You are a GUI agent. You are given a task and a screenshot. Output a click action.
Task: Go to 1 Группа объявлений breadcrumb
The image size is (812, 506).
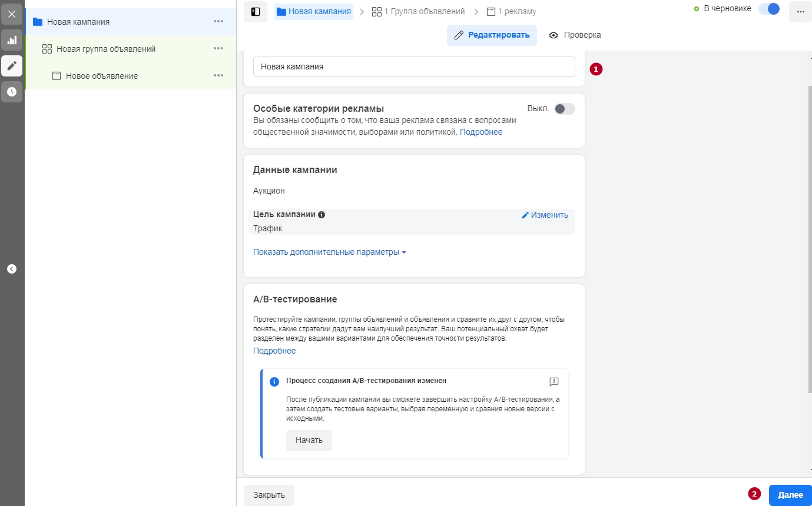[x=419, y=11]
